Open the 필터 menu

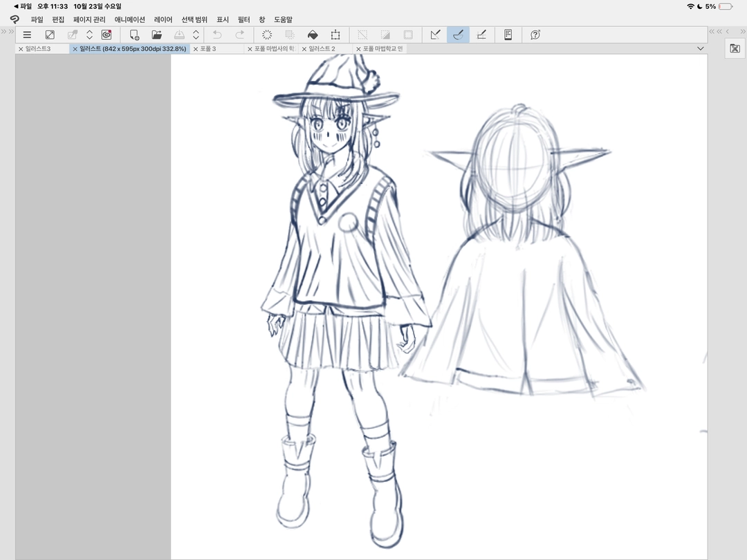click(x=243, y=19)
